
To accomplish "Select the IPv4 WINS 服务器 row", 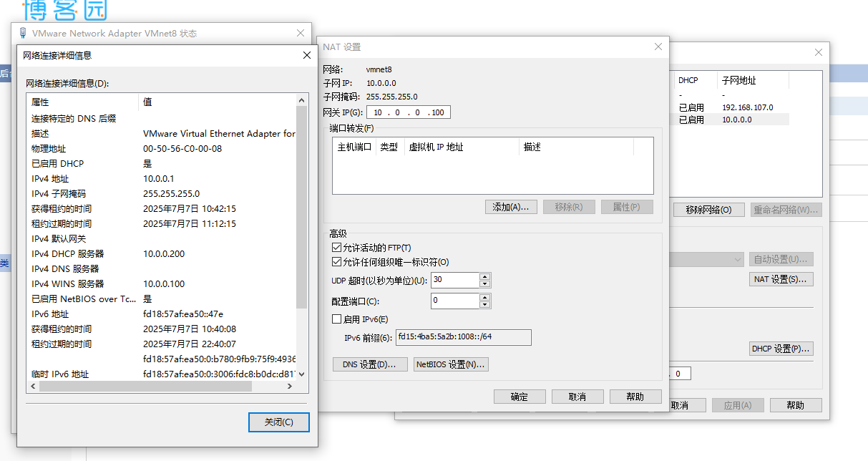I will tap(161, 283).
